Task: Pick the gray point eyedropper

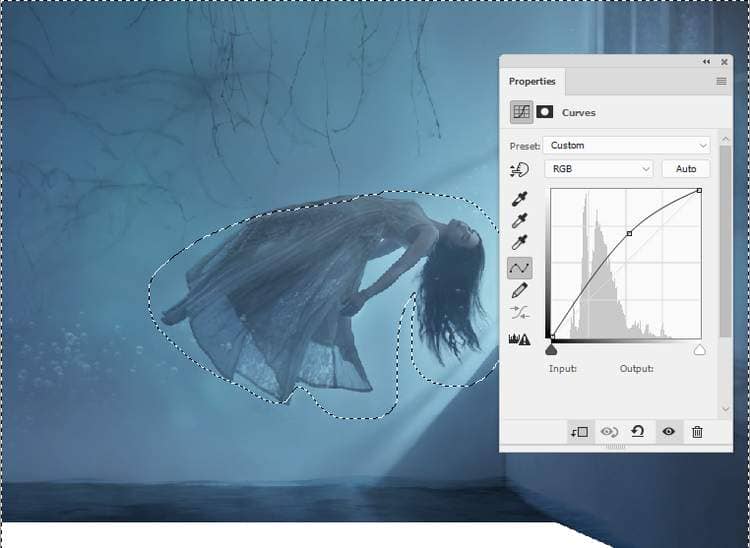Action: [519, 220]
